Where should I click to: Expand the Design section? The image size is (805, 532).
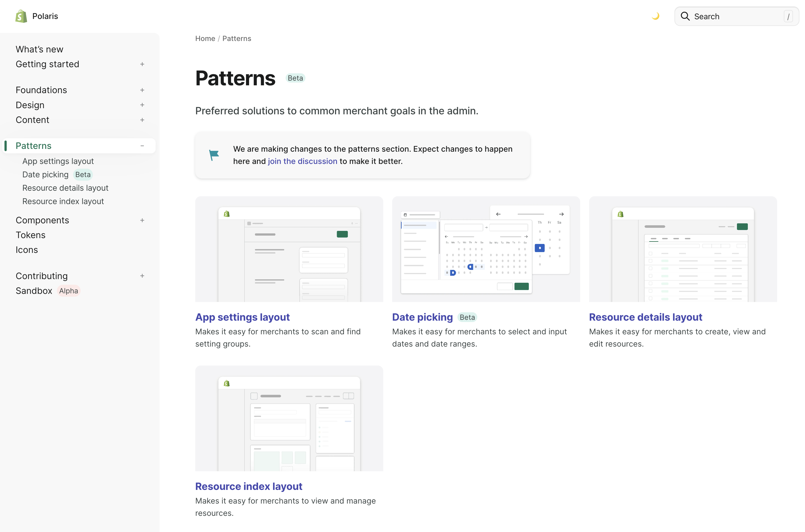(142, 105)
